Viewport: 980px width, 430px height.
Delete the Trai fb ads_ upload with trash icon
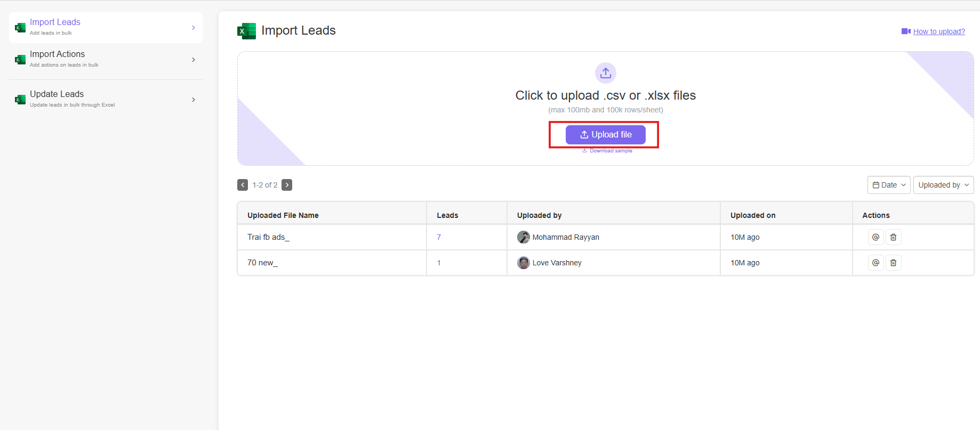point(894,237)
